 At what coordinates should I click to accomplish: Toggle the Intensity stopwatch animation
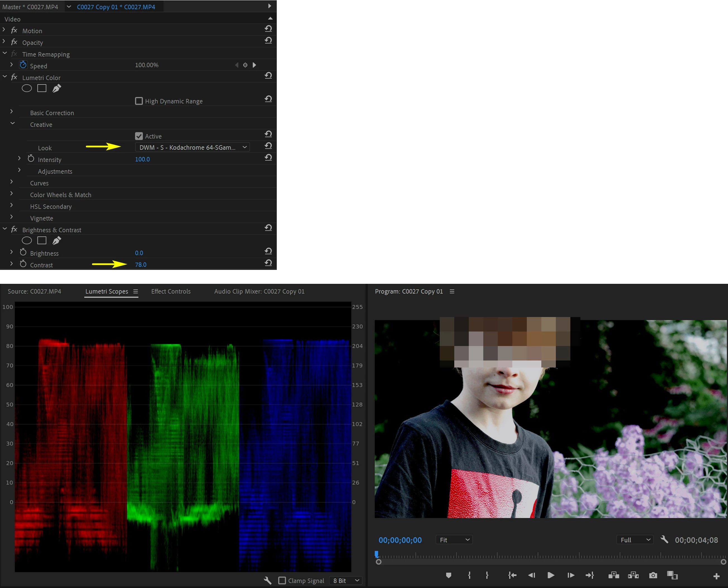[x=31, y=159]
